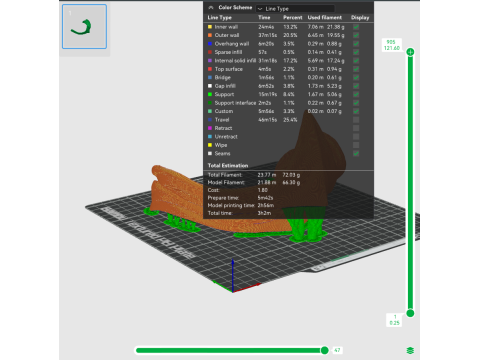The height and width of the screenshot is (360, 480).
Task: Toggle Custom display checkbox
Action: point(356,111)
